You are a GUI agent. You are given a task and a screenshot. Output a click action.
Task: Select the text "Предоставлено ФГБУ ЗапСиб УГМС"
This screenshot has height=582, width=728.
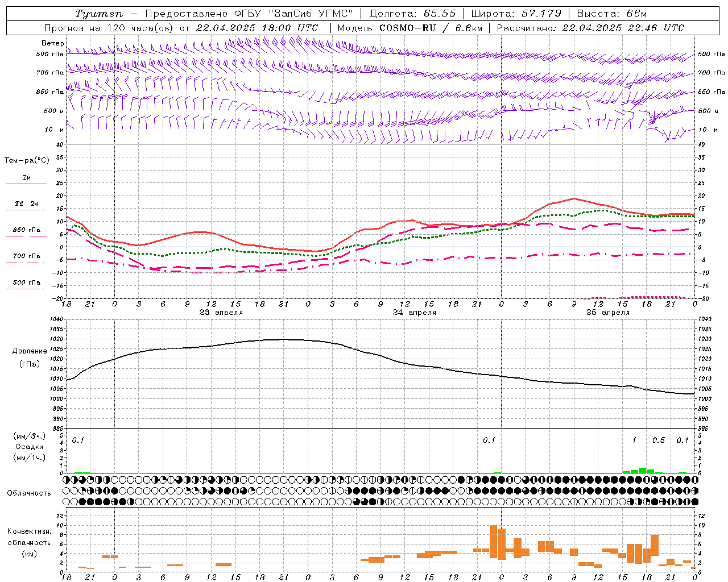(250, 14)
